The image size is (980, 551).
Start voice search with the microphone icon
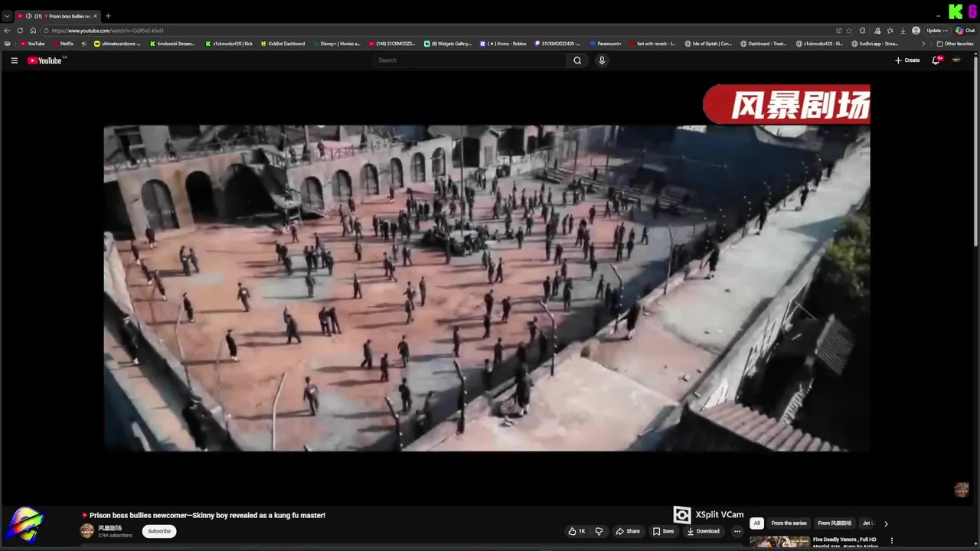(602, 60)
